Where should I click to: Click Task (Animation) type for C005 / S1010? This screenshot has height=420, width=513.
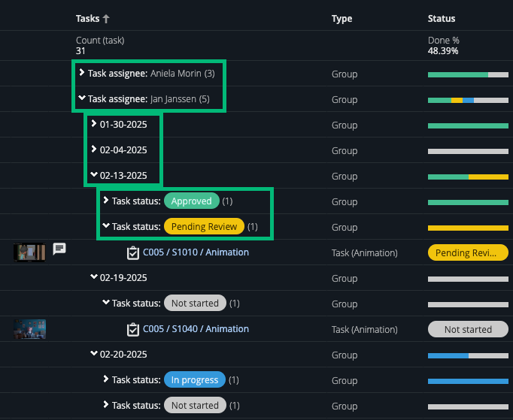[365, 253]
